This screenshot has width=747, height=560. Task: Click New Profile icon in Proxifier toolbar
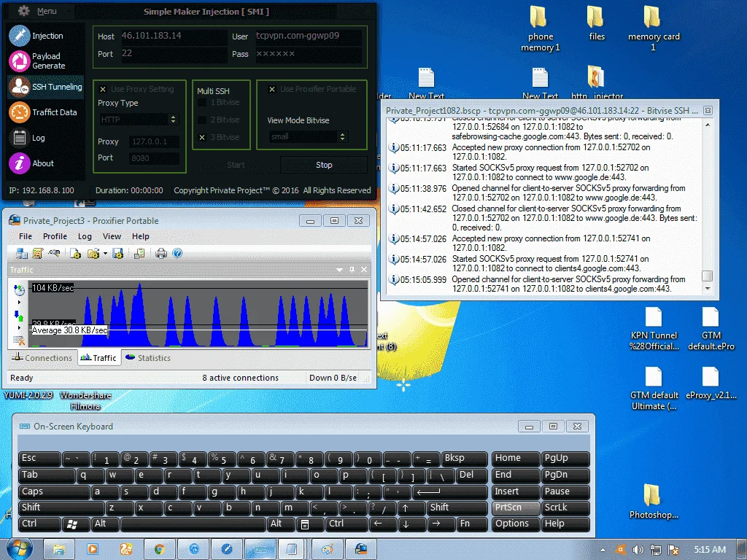(x=75, y=253)
